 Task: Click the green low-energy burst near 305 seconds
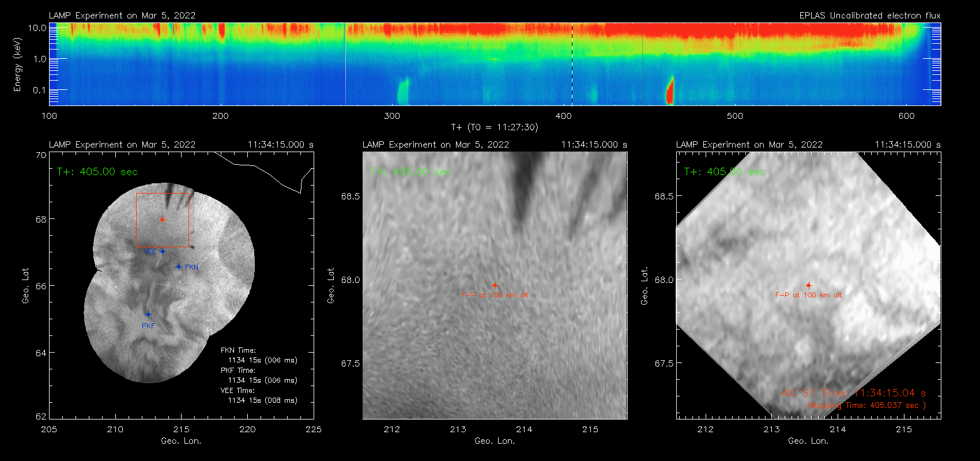click(x=403, y=91)
